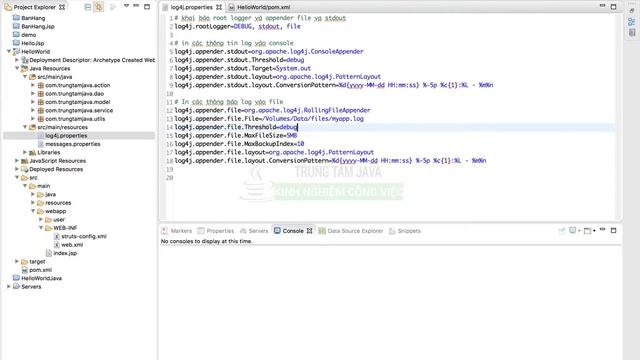
Task: Expand the com.trungtamjava.utils package
Action: point(33,119)
